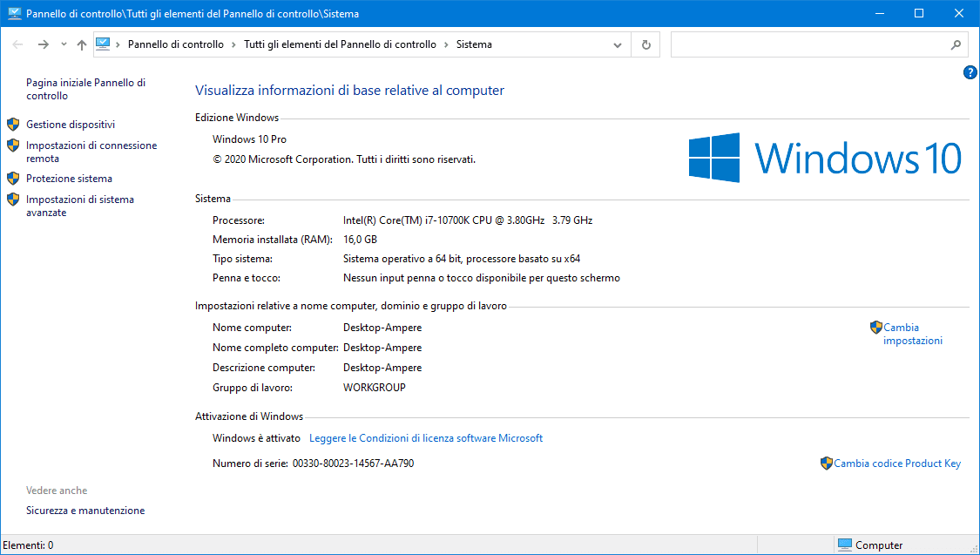Go up one folder level
Screen dimensions: 980x555
tap(81, 44)
